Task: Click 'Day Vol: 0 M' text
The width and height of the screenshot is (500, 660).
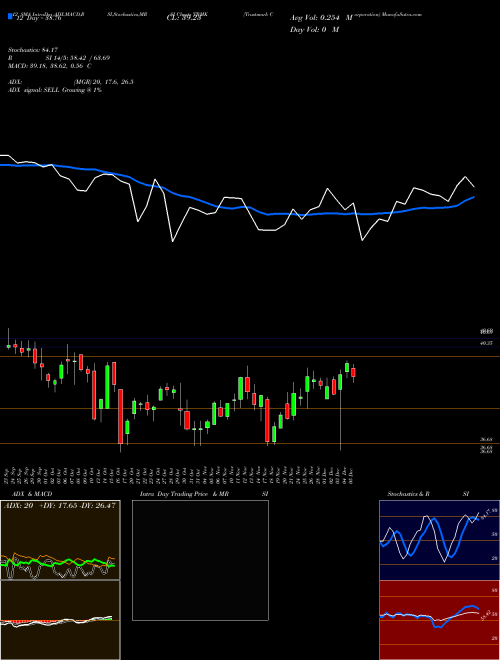Action: [x=314, y=29]
